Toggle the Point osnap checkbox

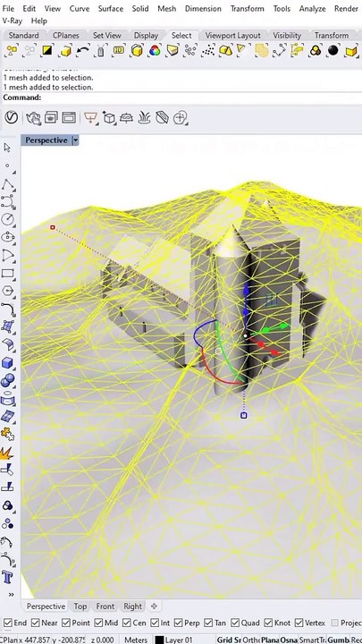point(66,623)
